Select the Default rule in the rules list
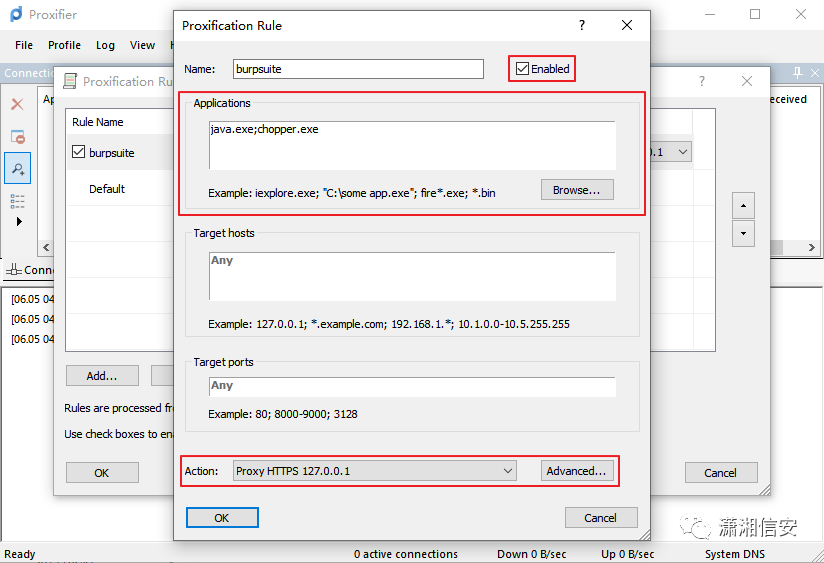Viewport: 824px width, 563px height. (107, 189)
